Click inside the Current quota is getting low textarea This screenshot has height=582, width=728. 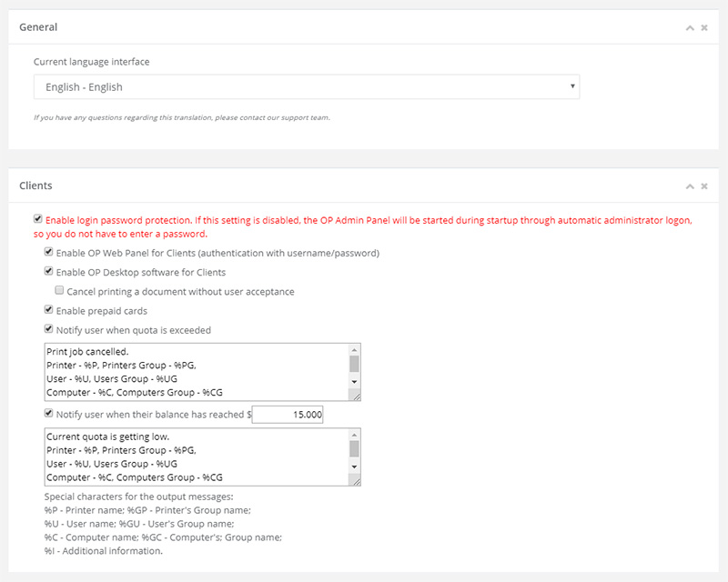[x=196, y=457]
